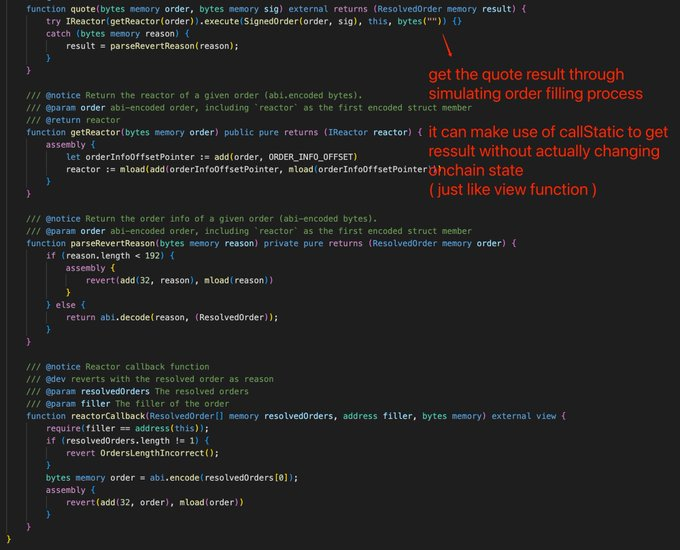Click the 'reactorCallback' function declaration name
680x550 pixels.
tap(108, 416)
